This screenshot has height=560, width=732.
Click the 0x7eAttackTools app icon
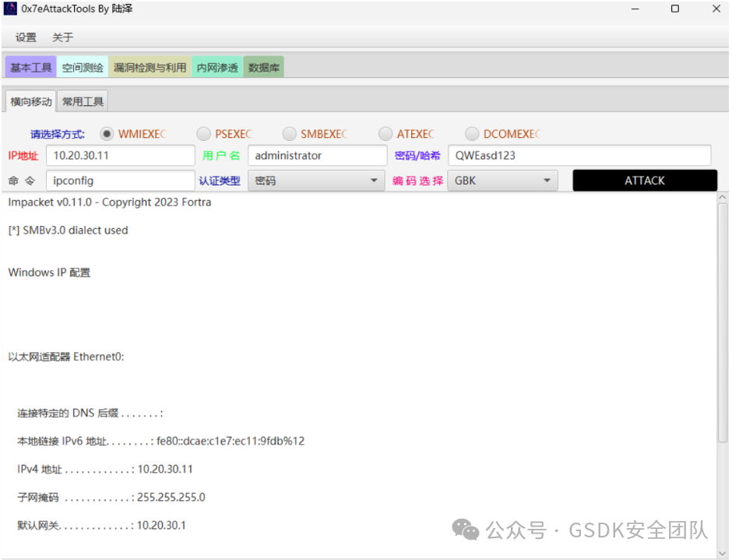pyautogui.click(x=10, y=9)
